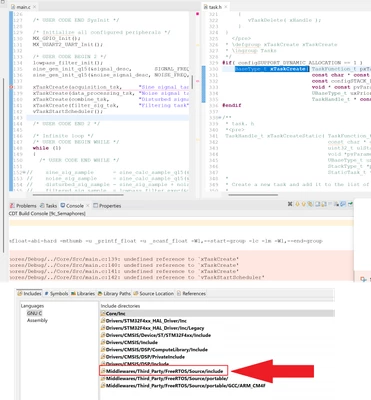371x400 pixels.
Task: Click the vTaskStartScheduler() call in main.c
Action: tap(68, 111)
